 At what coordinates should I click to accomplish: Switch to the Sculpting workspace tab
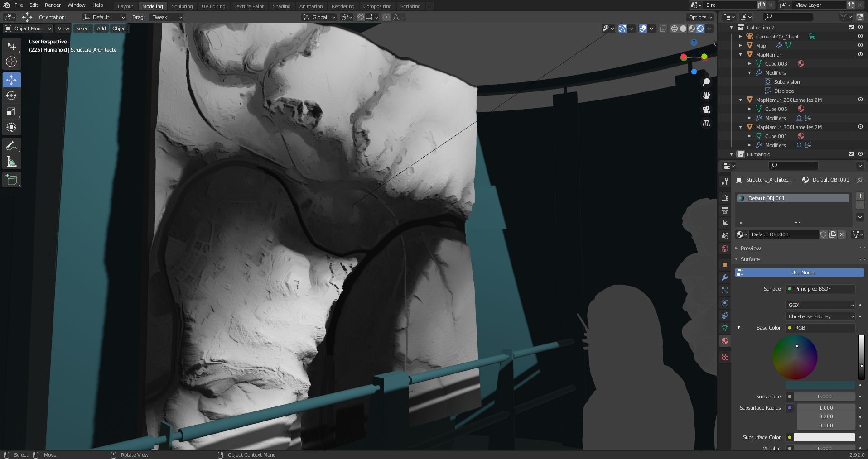click(x=182, y=6)
